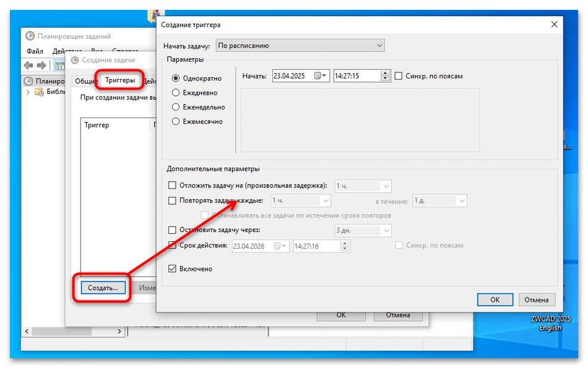Select Планировщик tree root with clock icon
Image resolution: width=588 pixels, height=368 pixels.
click(44, 81)
